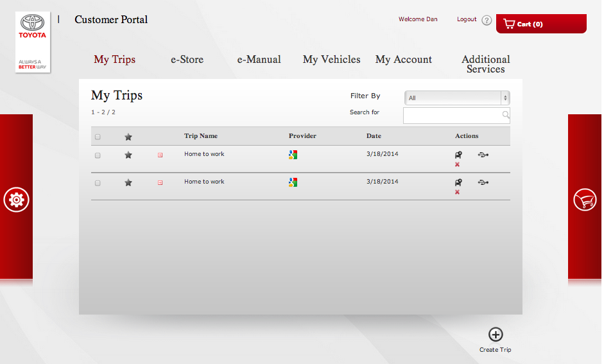The height and width of the screenshot is (364, 604).
Task: Click the search magnifier icon
Action: 506,115
